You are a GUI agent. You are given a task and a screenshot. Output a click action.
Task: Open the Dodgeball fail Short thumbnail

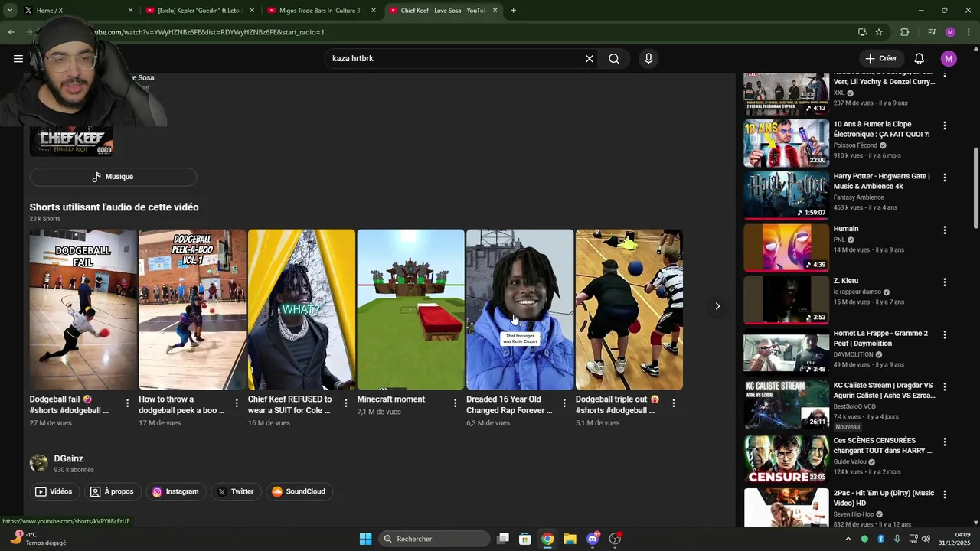83,309
